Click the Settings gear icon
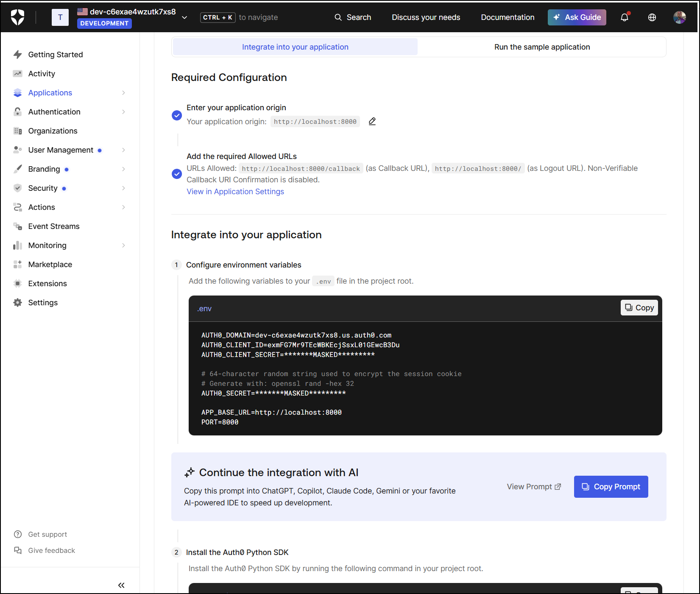 tap(17, 303)
